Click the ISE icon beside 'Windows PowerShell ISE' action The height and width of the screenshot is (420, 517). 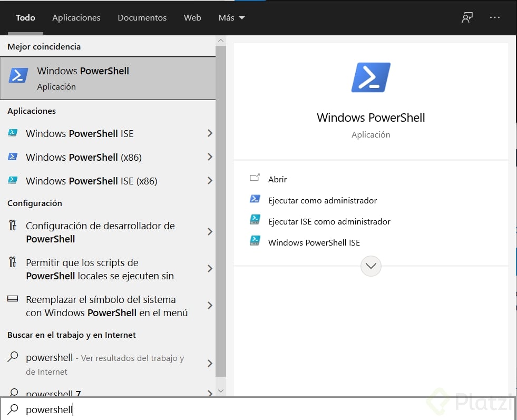(255, 241)
